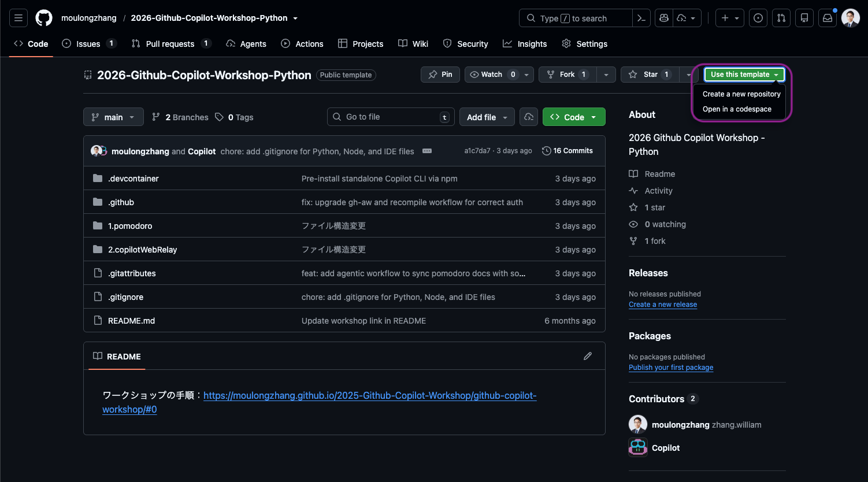868x482 pixels.
Task: Expand commit message ellipsis button
Action: click(x=427, y=151)
